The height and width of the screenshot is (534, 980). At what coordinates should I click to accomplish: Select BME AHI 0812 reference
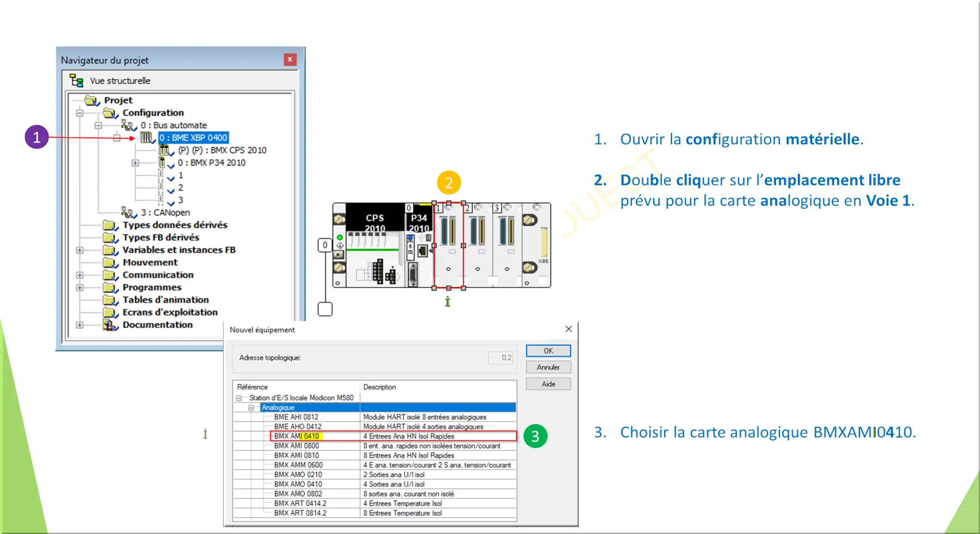coord(296,417)
